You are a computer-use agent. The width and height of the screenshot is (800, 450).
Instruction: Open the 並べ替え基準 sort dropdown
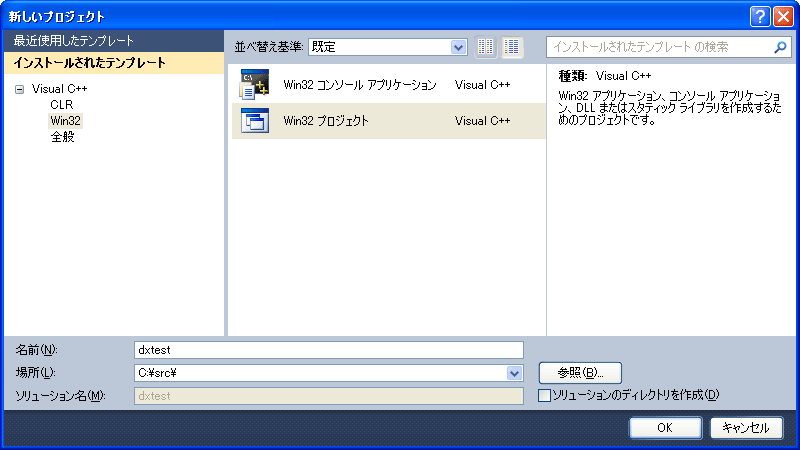point(458,47)
